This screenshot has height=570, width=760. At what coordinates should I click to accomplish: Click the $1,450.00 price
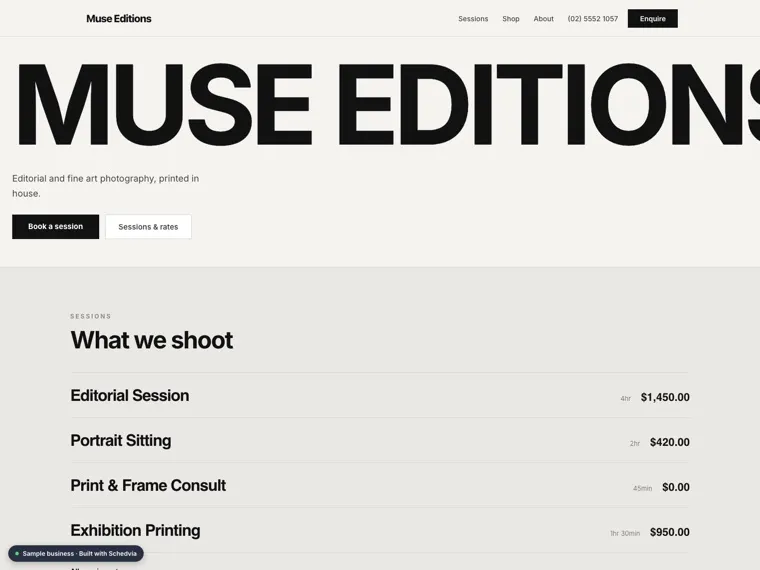pyautogui.click(x=665, y=397)
